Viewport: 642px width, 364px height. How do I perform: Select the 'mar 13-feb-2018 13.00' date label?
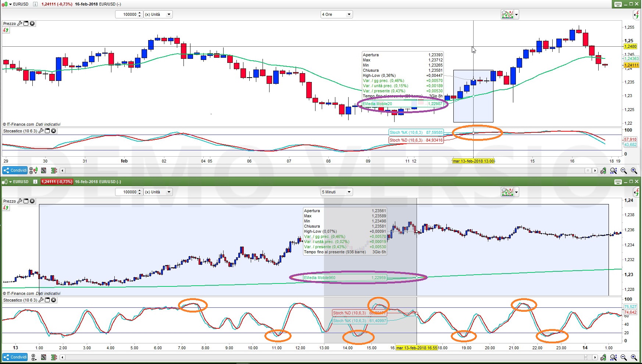click(473, 161)
